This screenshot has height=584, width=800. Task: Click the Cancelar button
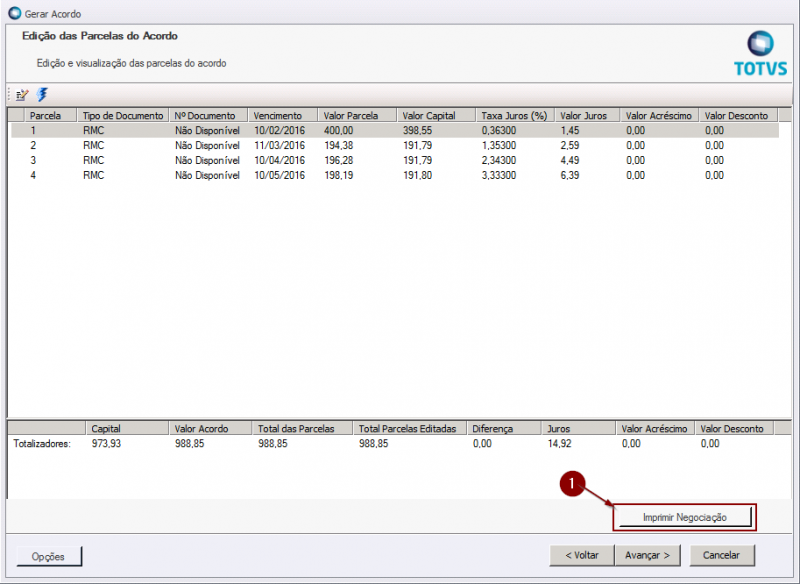pos(721,555)
